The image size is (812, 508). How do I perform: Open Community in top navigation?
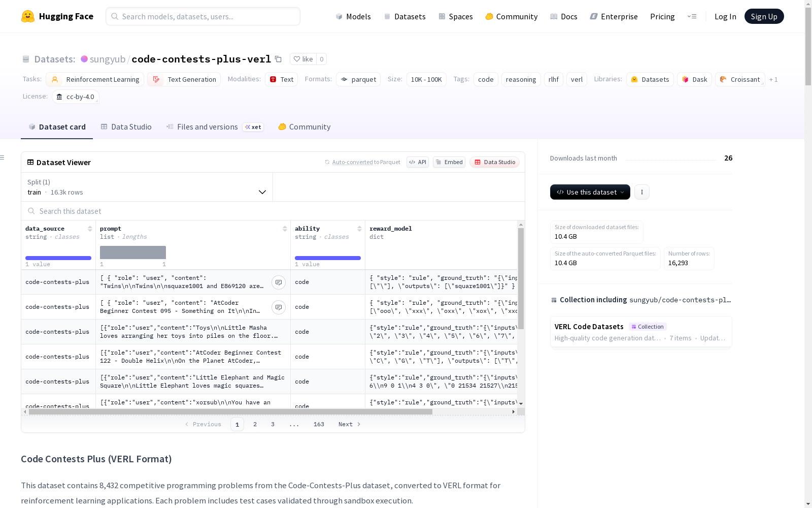(x=512, y=16)
